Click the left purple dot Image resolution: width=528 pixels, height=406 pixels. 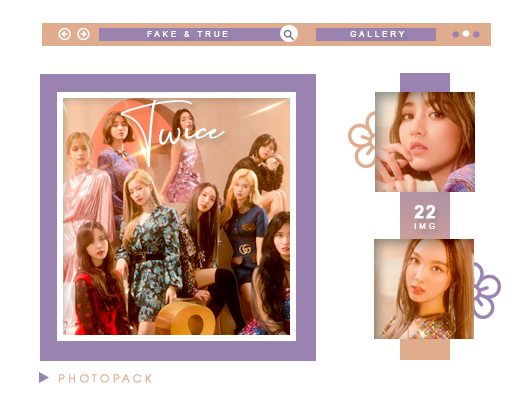(x=456, y=34)
